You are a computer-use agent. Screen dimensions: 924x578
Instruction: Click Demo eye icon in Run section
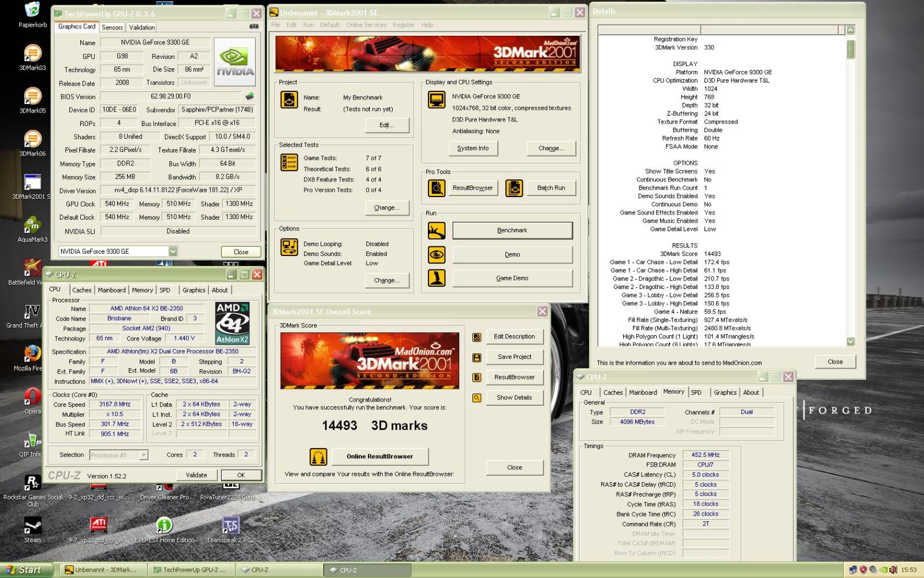pyautogui.click(x=437, y=254)
